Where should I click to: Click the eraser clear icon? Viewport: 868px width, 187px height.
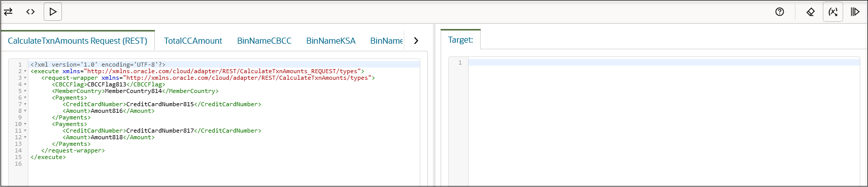coord(811,12)
